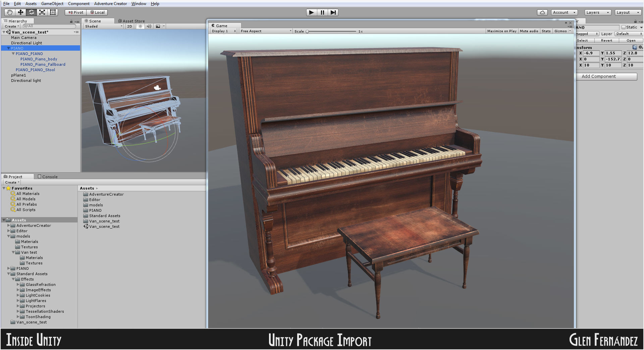
Task: Toggle 2D scene view mode
Action: [129, 26]
